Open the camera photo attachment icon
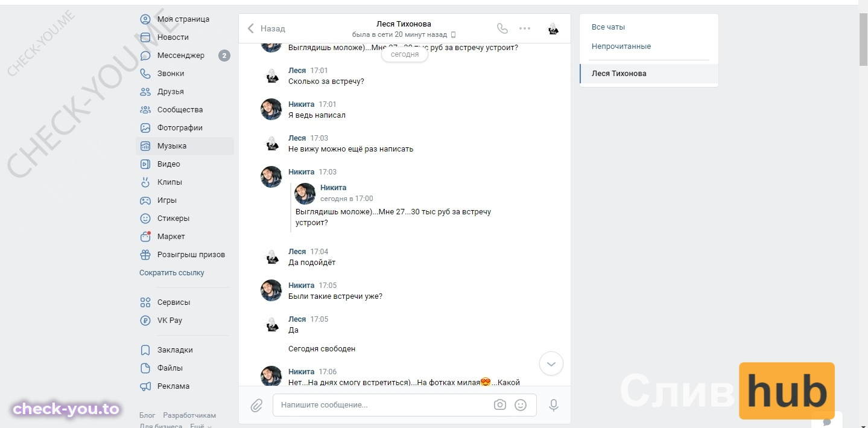 point(499,405)
